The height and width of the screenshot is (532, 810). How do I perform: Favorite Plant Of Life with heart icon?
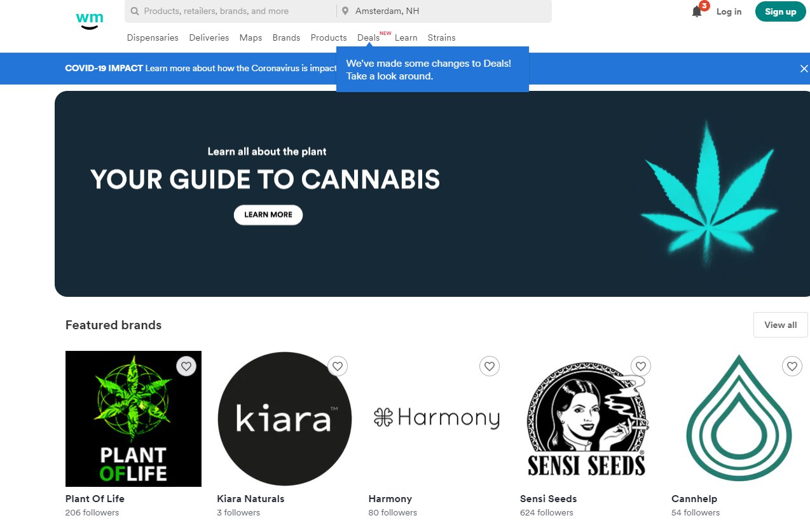186,366
